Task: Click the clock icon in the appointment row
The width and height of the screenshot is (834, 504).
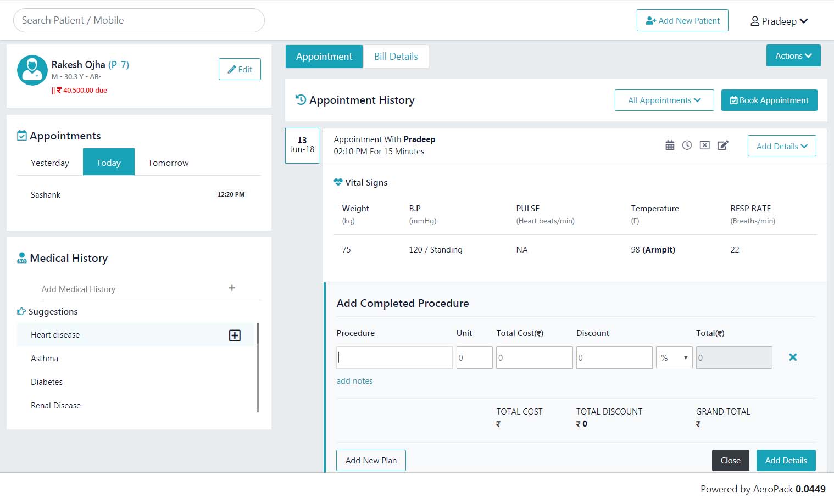Action: click(x=687, y=145)
